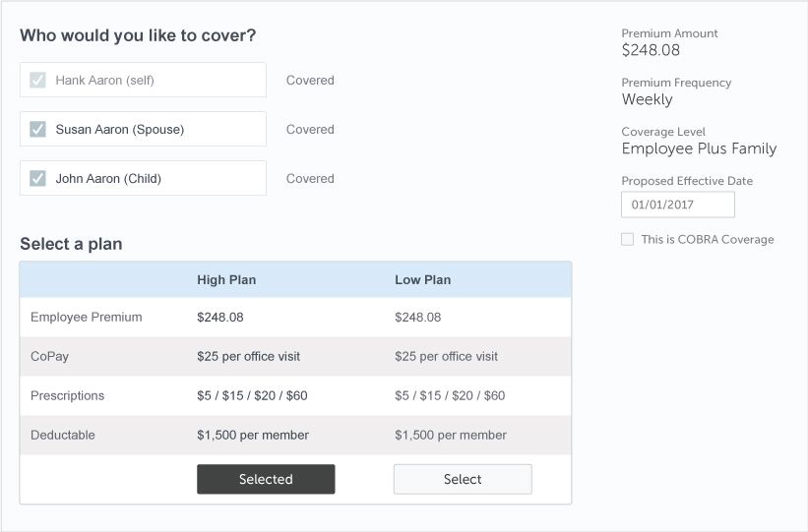
Task: Deselect the John Aaron (Child) checkbox
Action: point(38,179)
